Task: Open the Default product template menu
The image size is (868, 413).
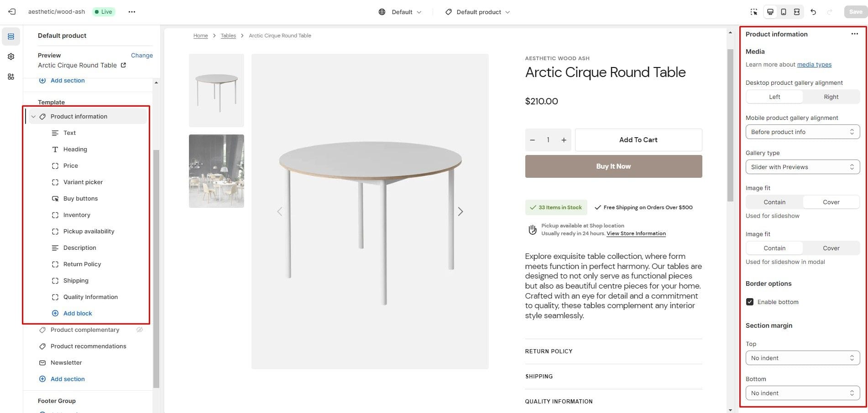Action: 478,12
